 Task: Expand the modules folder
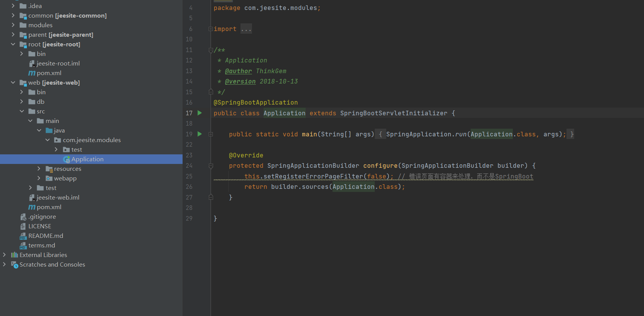click(x=13, y=25)
